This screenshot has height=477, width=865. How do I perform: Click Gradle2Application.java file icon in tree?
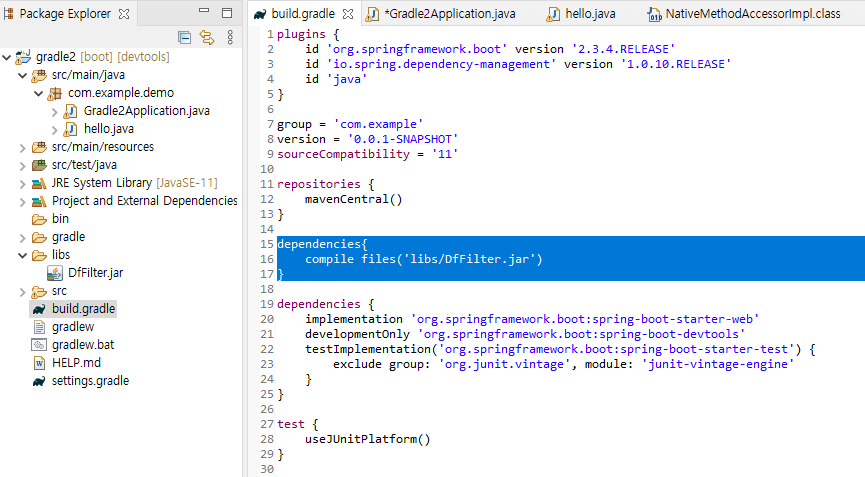pos(70,111)
